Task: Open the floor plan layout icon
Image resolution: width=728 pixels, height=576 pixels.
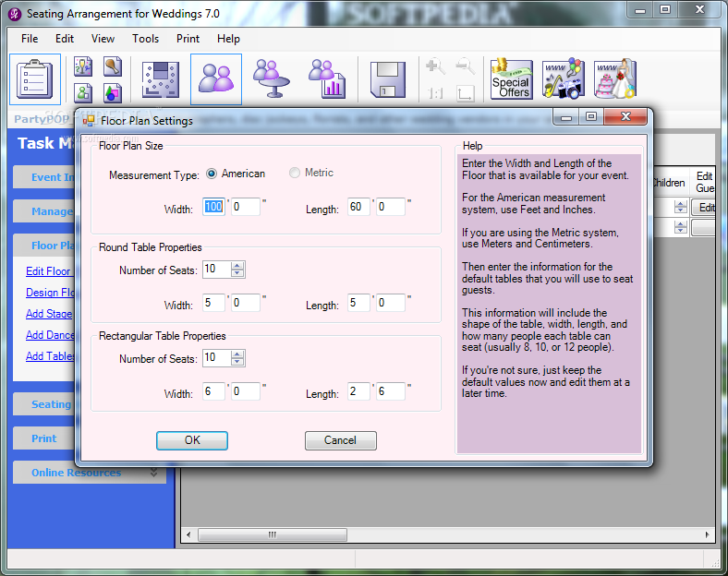Action: pyautogui.click(x=160, y=79)
